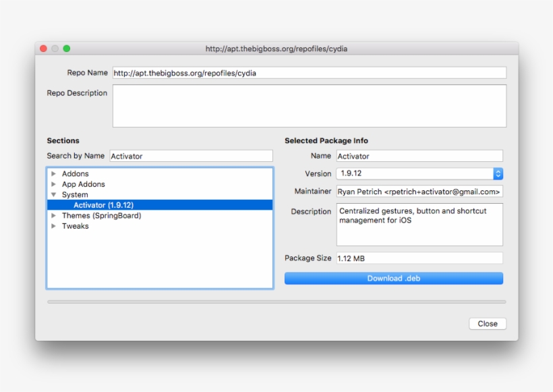Viewport: 553px width, 392px height.
Task: Click the package Name field
Action: pyautogui.click(x=419, y=156)
